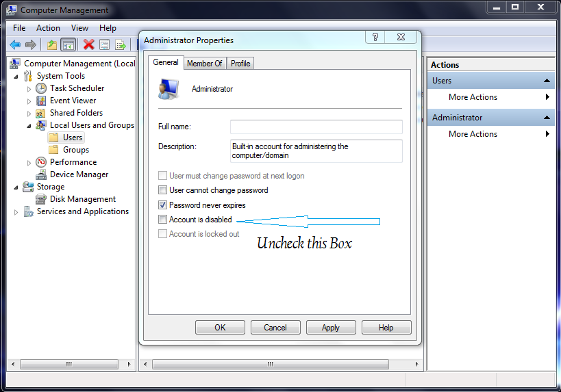Click Account is locked out checkbox
Viewport: 561px width, 392px height.
coord(162,234)
